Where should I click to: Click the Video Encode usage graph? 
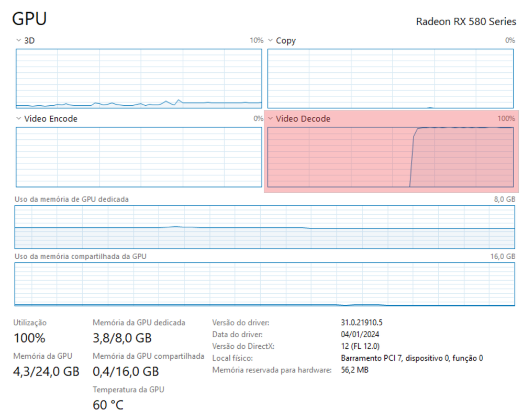tap(139, 157)
